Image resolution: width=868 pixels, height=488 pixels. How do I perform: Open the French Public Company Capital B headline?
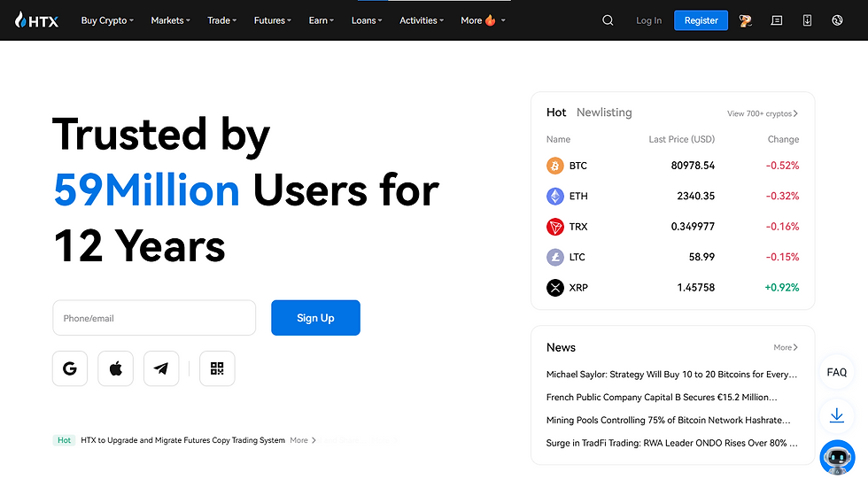coord(662,398)
